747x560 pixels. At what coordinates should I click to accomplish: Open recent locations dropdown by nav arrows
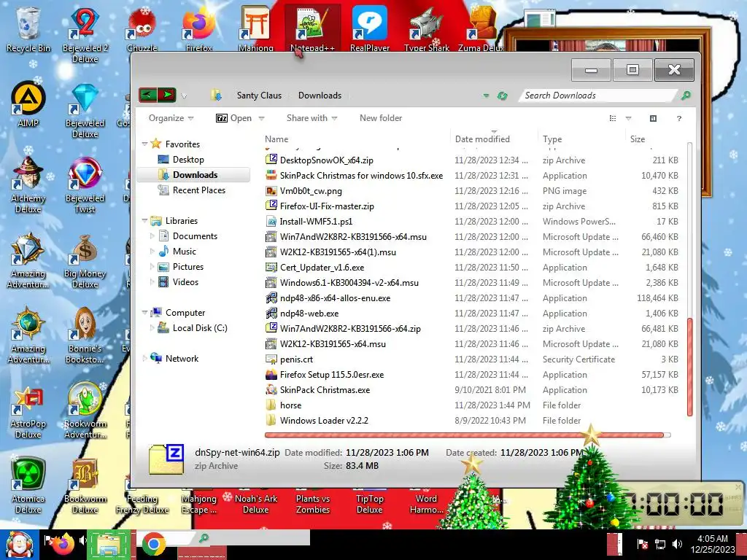(x=184, y=96)
